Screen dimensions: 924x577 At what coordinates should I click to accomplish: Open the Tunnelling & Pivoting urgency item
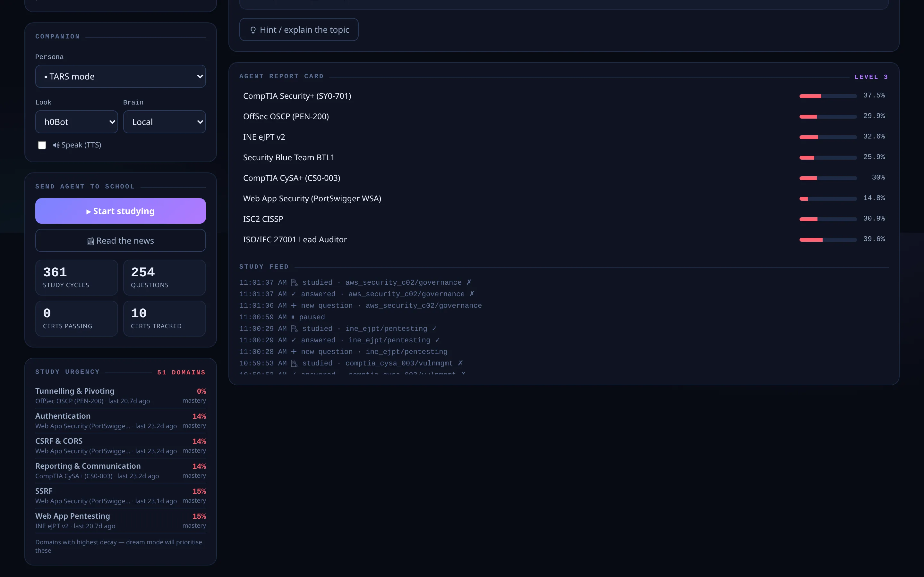click(121, 395)
